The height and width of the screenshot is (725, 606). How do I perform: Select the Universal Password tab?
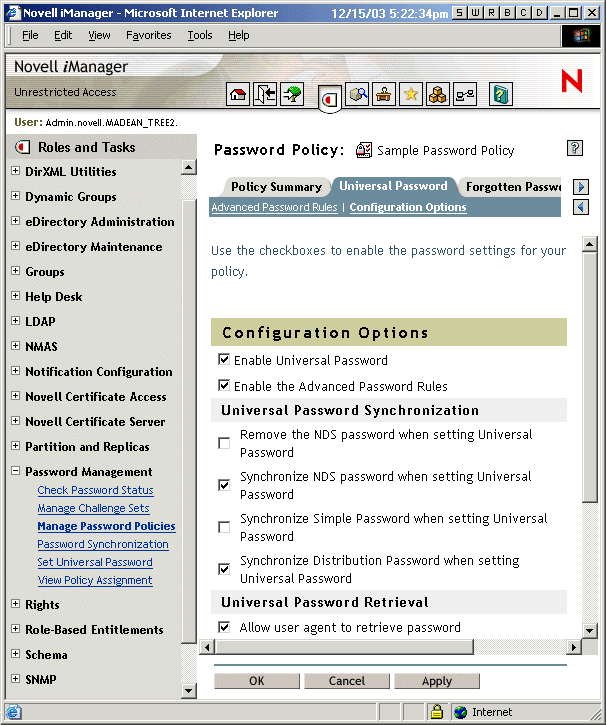(x=393, y=186)
